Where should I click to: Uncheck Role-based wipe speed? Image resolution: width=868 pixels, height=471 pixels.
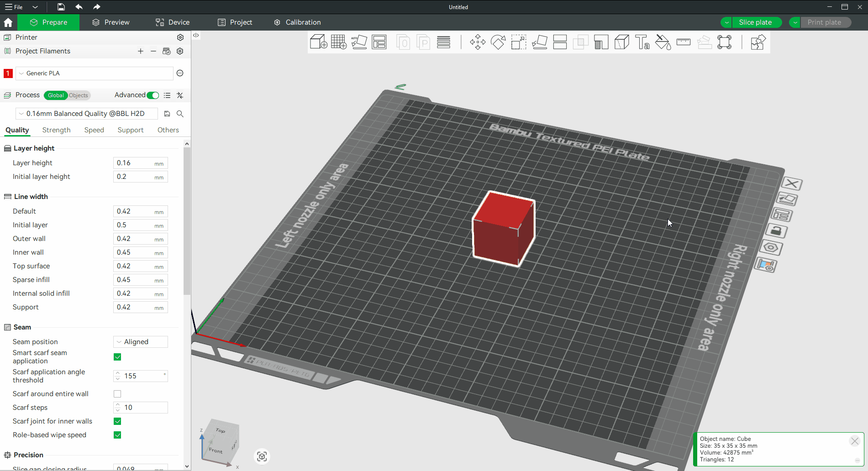[117, 435]
